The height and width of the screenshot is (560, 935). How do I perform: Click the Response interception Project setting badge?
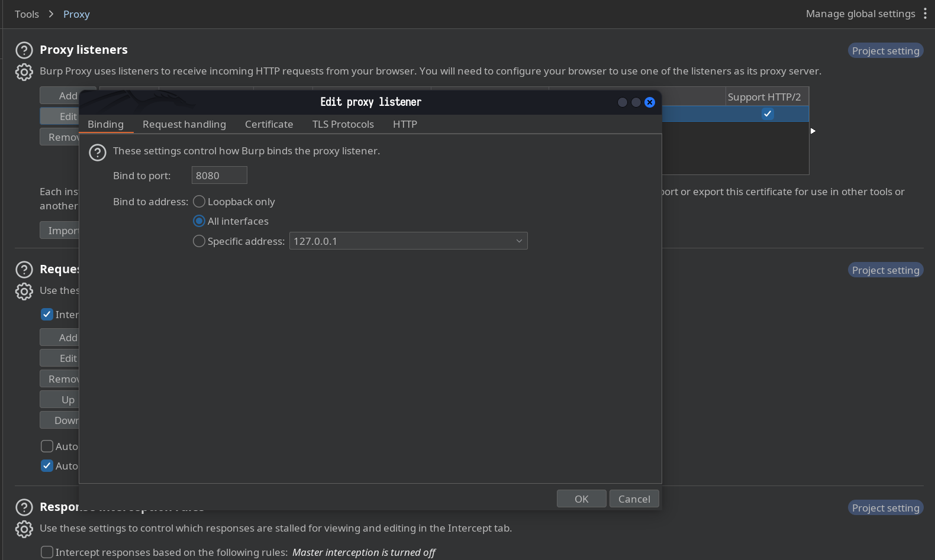[885, 508]
